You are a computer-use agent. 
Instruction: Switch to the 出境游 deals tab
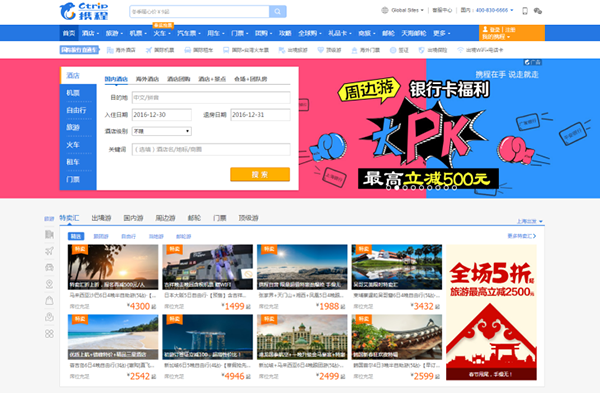[x=101, y=218]
